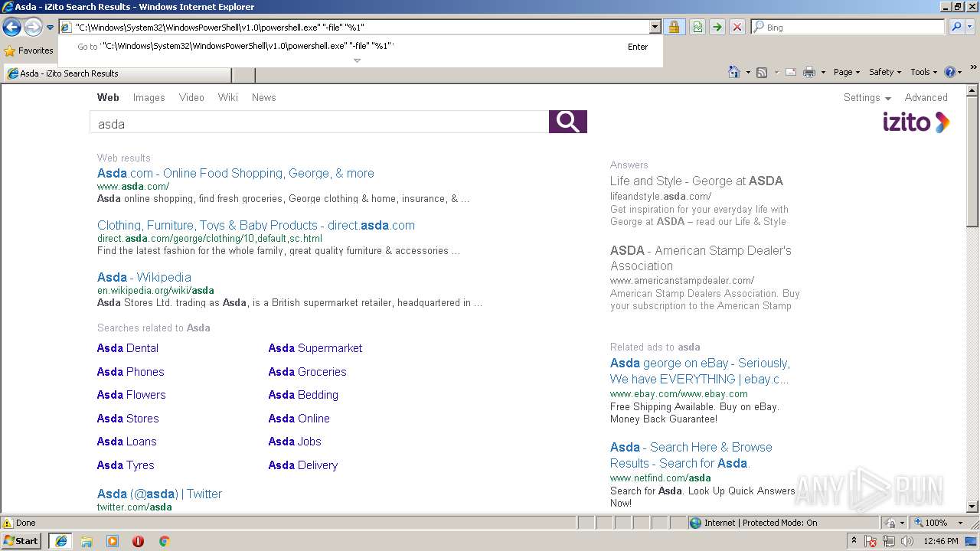This screenshot has height=551, width=980.
Task: Click the RSS feeds icon
Action: (x=762, y=72)
